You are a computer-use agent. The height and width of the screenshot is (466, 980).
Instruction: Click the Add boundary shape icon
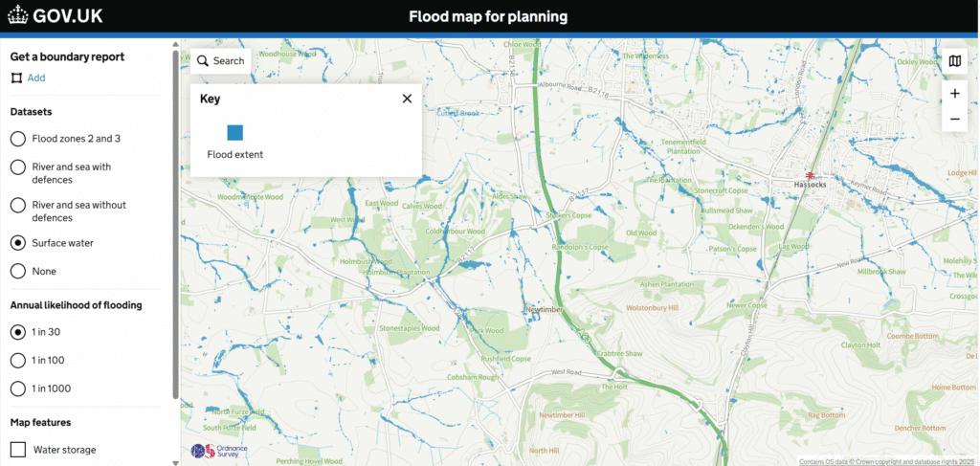pyautogui.click(x=16, y=78)
